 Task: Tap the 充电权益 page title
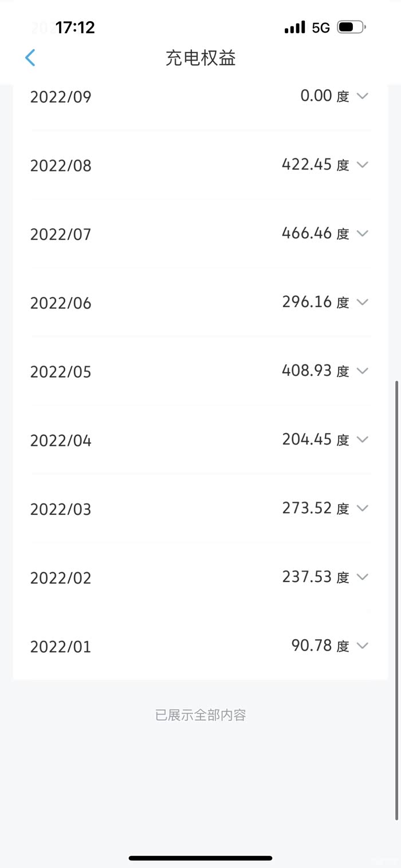coord(200,58)
